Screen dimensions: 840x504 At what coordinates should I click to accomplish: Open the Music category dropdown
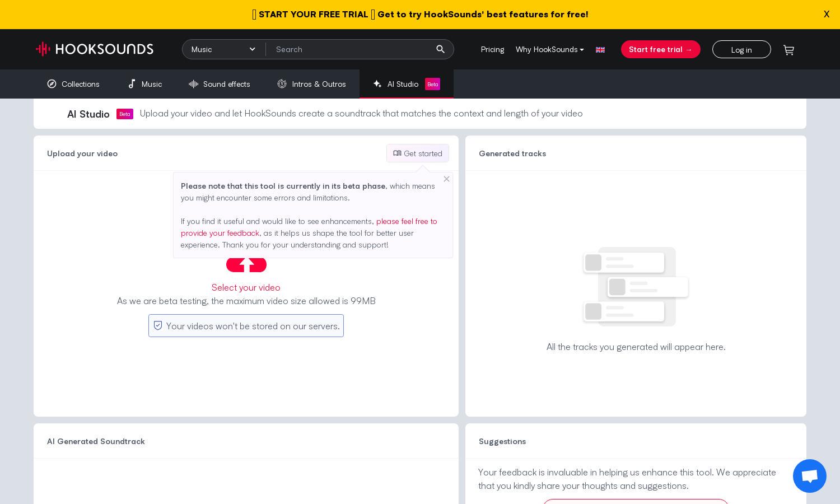pos(223,49)
